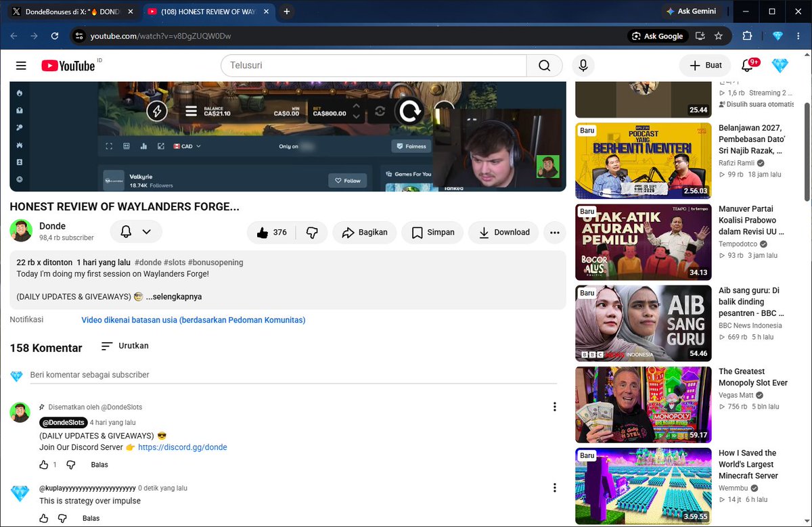
Task: Reload the page in Chrome toolbar
Action: click(55, 36)
